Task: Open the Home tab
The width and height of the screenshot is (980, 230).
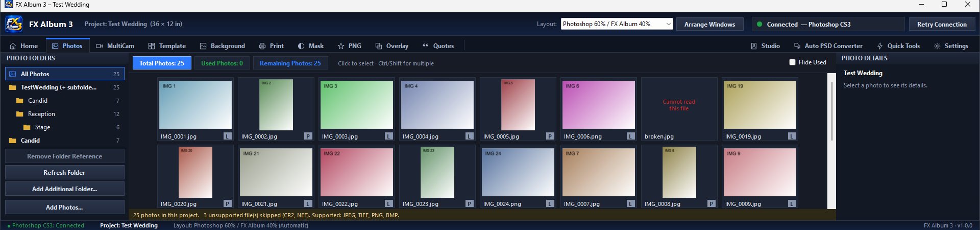Action: (x=23, y=46)
